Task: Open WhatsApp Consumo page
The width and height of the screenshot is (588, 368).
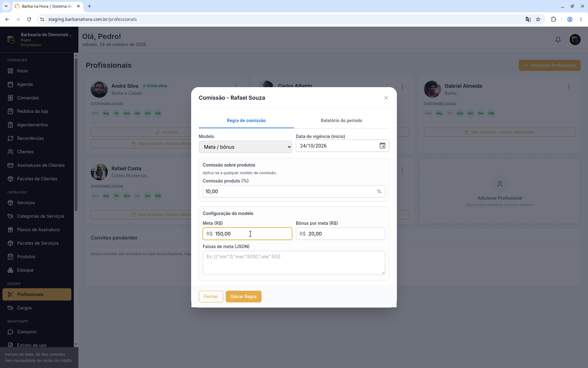Action: [37, 332]
